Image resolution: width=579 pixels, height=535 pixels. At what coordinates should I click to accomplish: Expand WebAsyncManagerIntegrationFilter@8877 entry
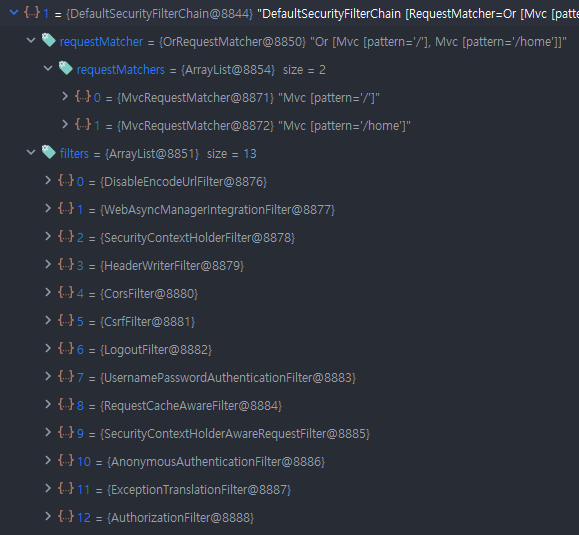click(x=48, y=208)
